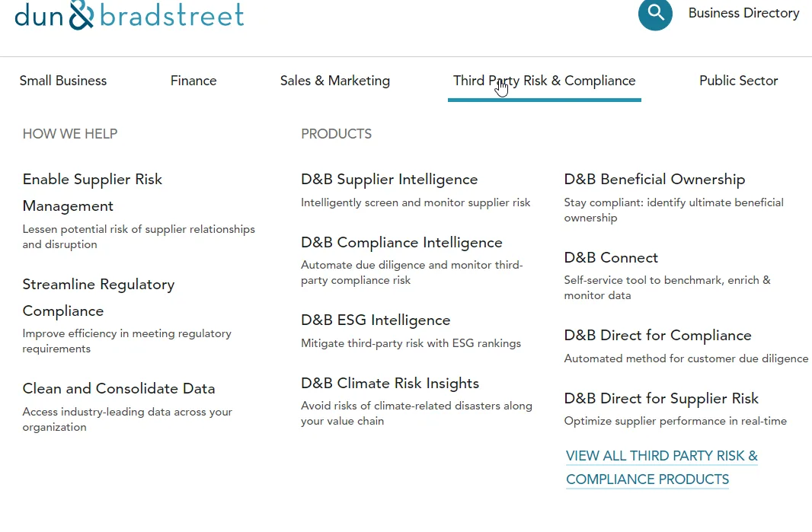The height and width of the screenshot is (532, 812).
Task: Open D&B Direct for Supplier Risk
Action: click(x=661, y=399)
